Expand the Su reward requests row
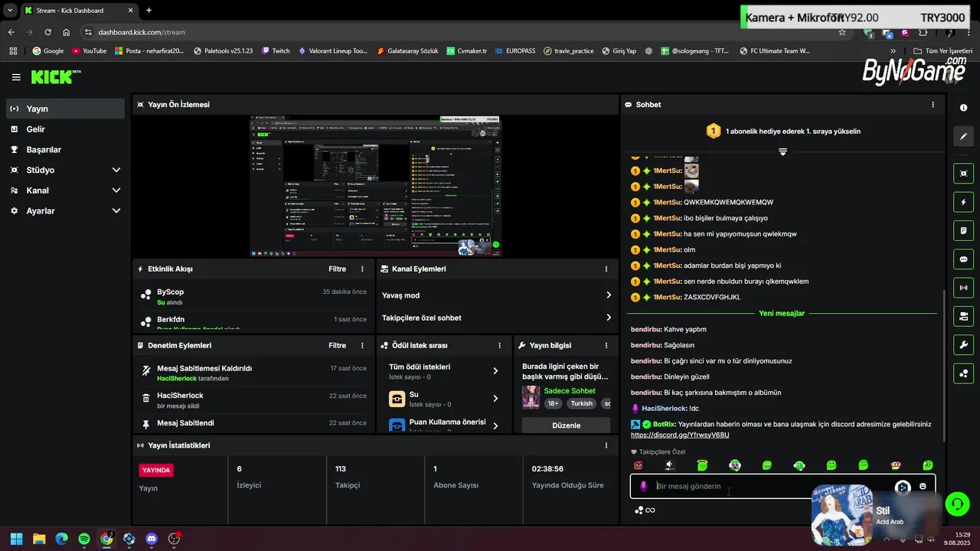Image resolution: width=980 pixels, height=551 pixels. pos(445,399)
